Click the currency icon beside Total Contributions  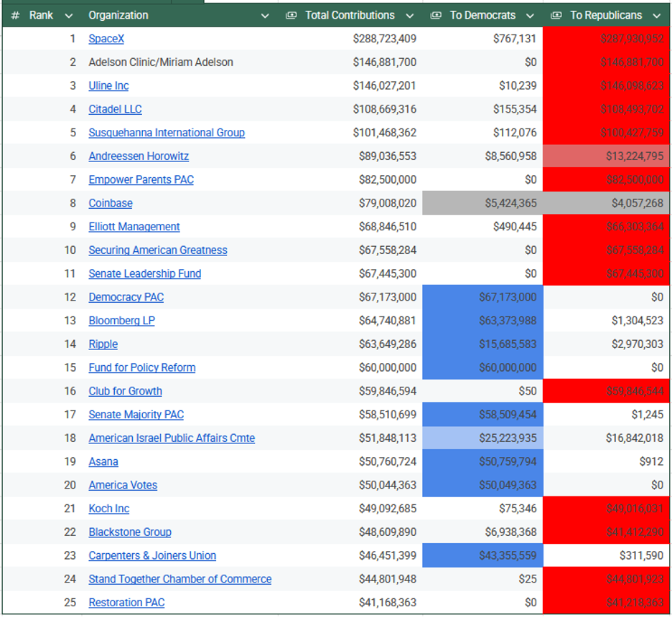[291, 15]
